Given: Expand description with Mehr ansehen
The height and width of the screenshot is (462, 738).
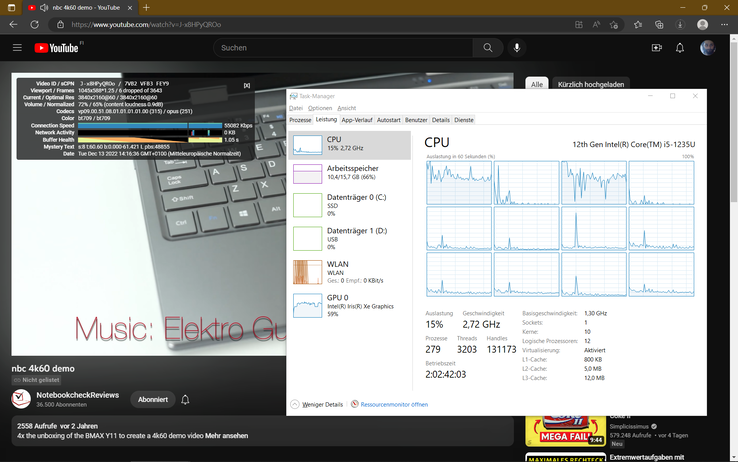Looking at the screenshot, I should (x=226, y=436).
